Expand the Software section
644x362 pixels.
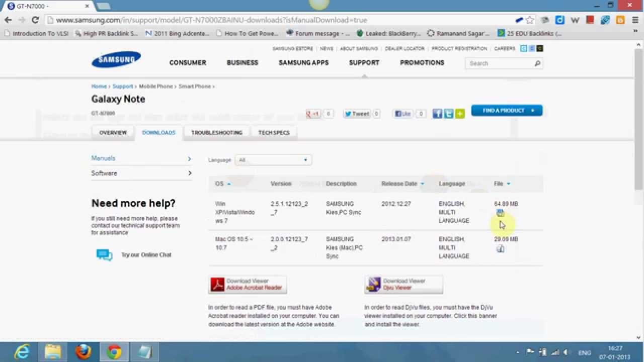(141, 173)
